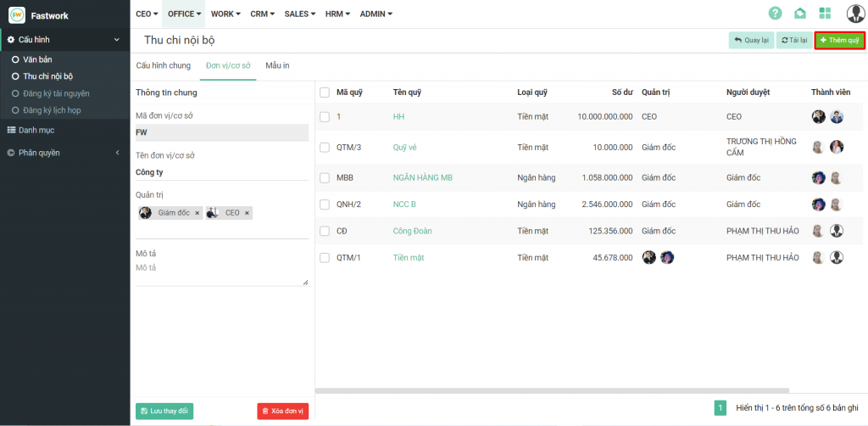Click the Fastwork logo icon
The height and width of the screenshot is (426, 868).
point(17,15)
